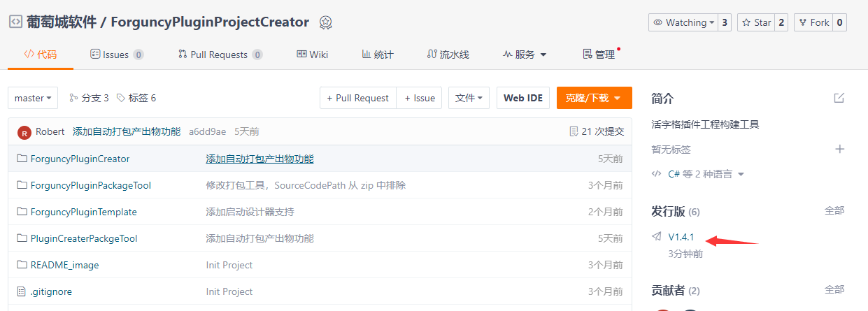Click the repository code icon beside the title
The image size is (868, 311).
click(15, 22)
